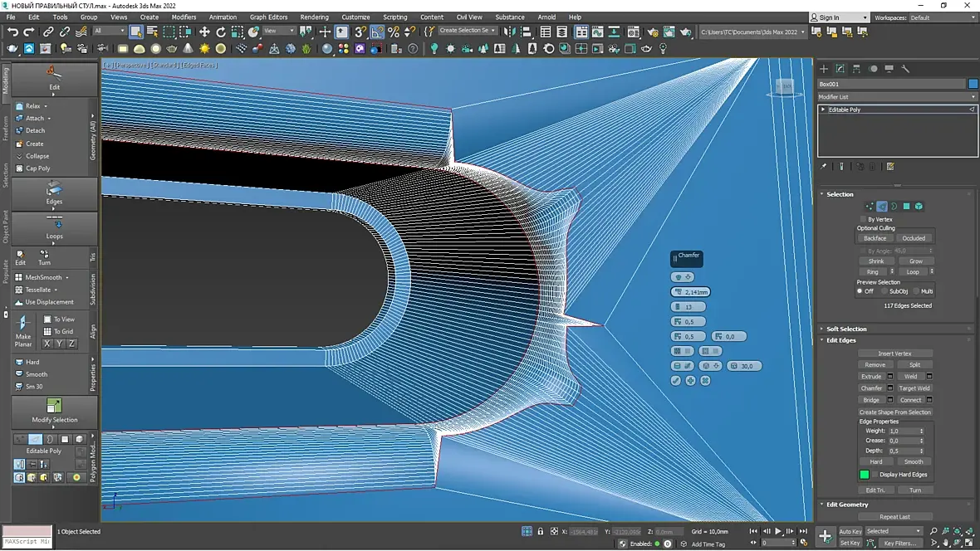This screenshot has height=551, width=980.
Task: Select Polygon sub-object level icon
Action: tap(906, 207)
